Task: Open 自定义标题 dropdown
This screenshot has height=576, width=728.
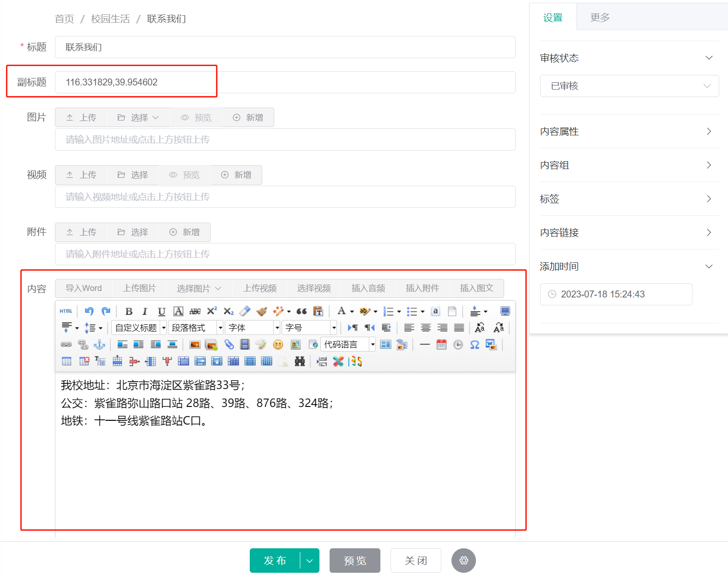Action: pyautogui.click(x=139, y=328)
